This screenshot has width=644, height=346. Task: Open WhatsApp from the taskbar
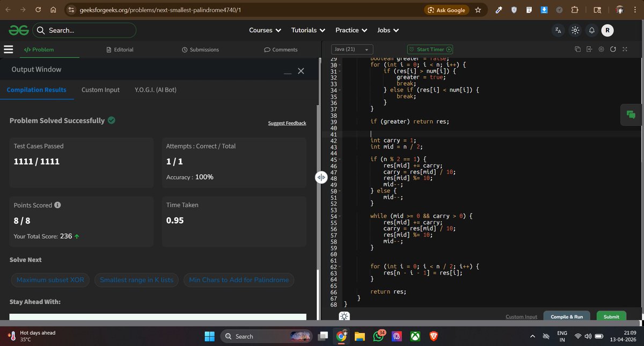pyautogui.click(x=378, y=336)
